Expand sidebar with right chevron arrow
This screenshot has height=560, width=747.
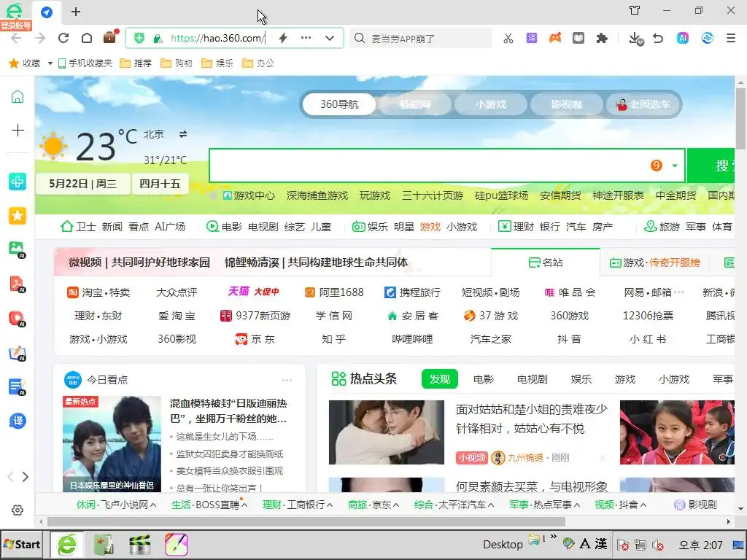[26, 477]
